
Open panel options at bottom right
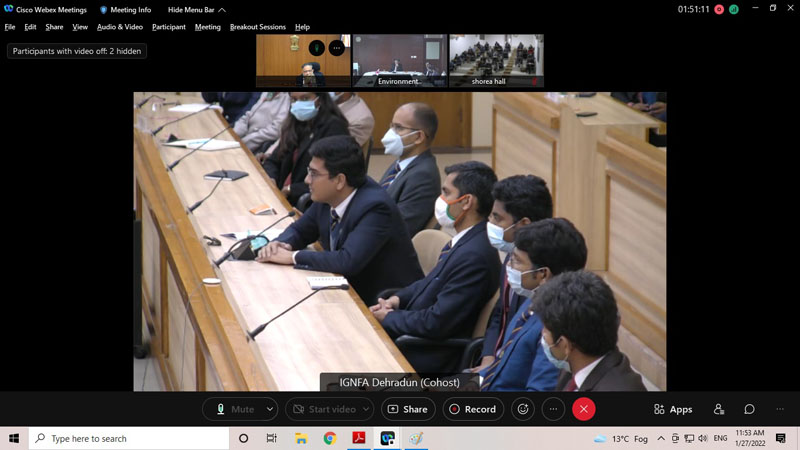tap(779, 409)
